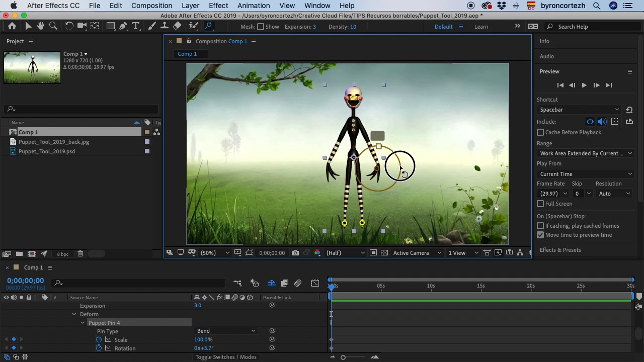
Task: Select the Puppet Pin tool
Action: tap(208, 26)
